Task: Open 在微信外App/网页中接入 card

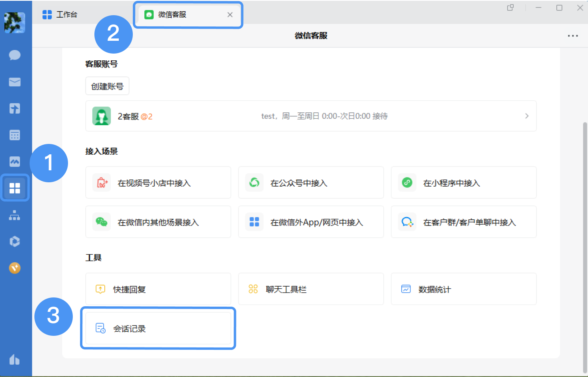Action: point(311,222)
